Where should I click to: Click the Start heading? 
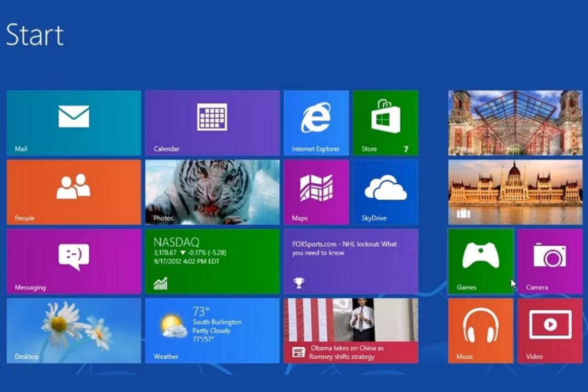[x=35, y=35]
